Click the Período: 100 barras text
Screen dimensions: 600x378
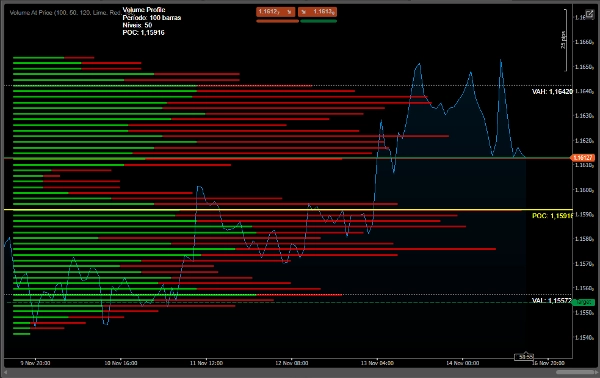click(152, 18)
